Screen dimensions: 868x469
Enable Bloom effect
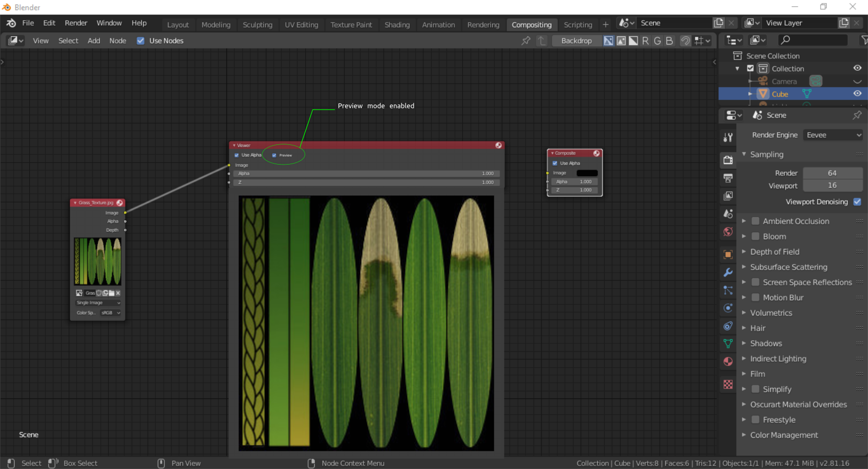[x=756, y=236]
